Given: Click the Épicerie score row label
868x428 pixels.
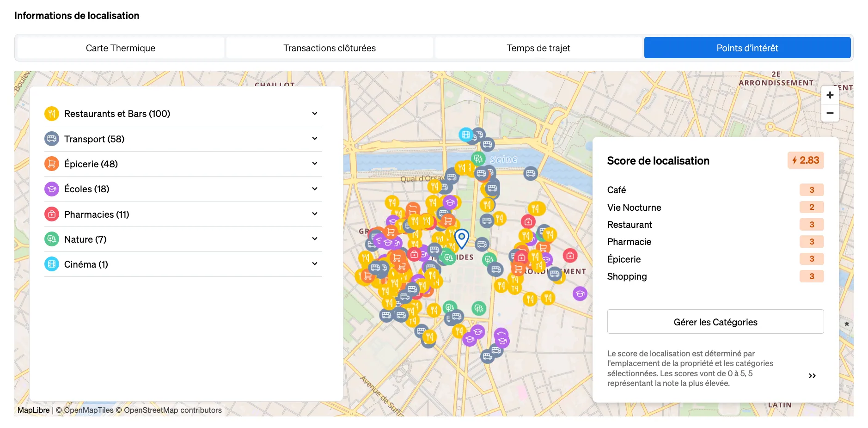Looking at the screenshot, I should click(x=624, y=259).
